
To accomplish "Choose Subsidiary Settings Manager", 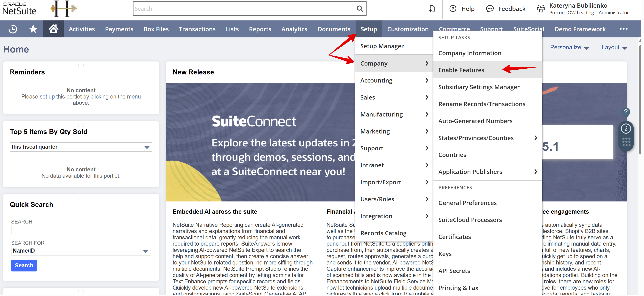I will (488, 87).
